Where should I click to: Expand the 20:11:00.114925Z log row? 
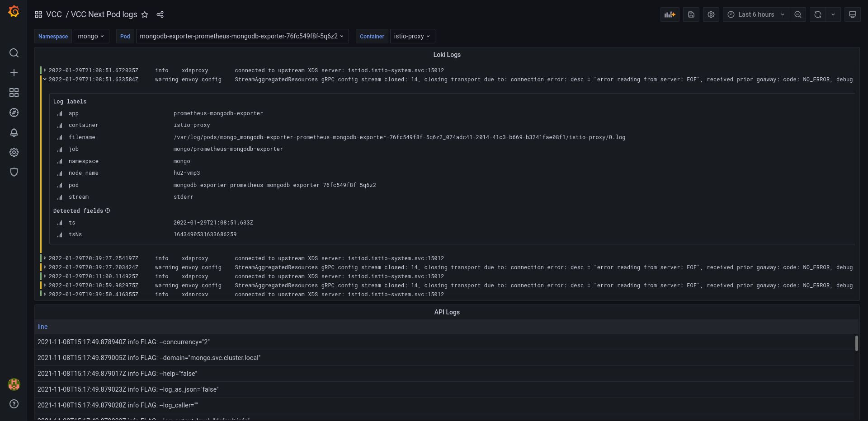click(x=45, y=276)
